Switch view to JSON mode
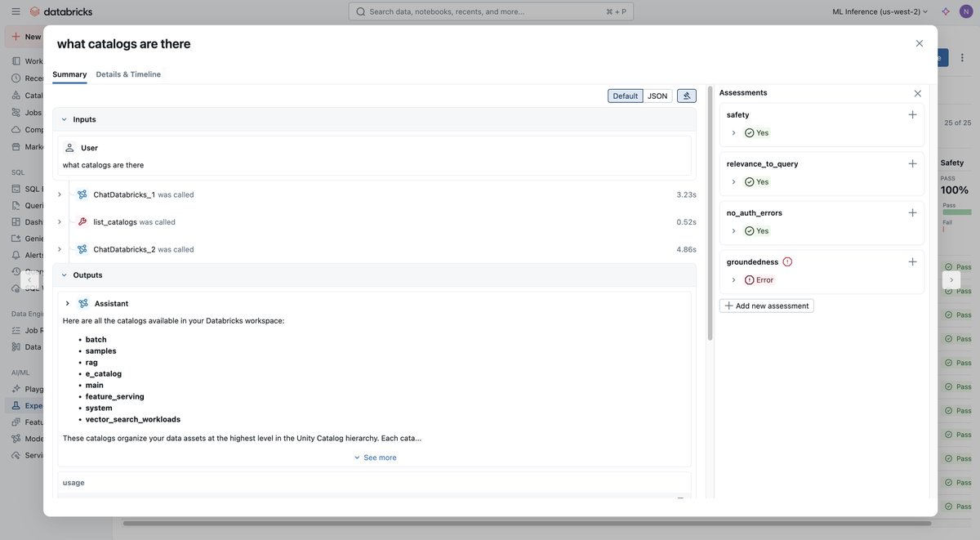Viewport: 980px width, 540px height. pyautogui.click(x=657, y=96)
